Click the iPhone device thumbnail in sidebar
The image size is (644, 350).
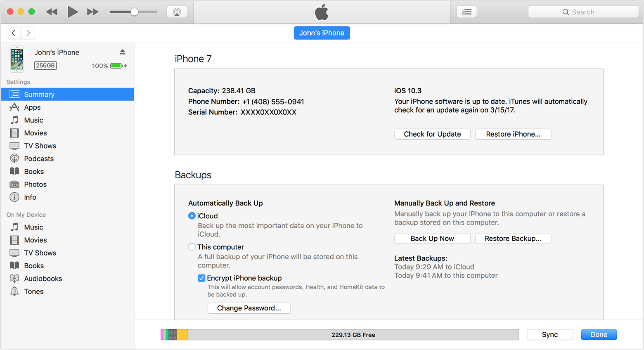(17, 59)
